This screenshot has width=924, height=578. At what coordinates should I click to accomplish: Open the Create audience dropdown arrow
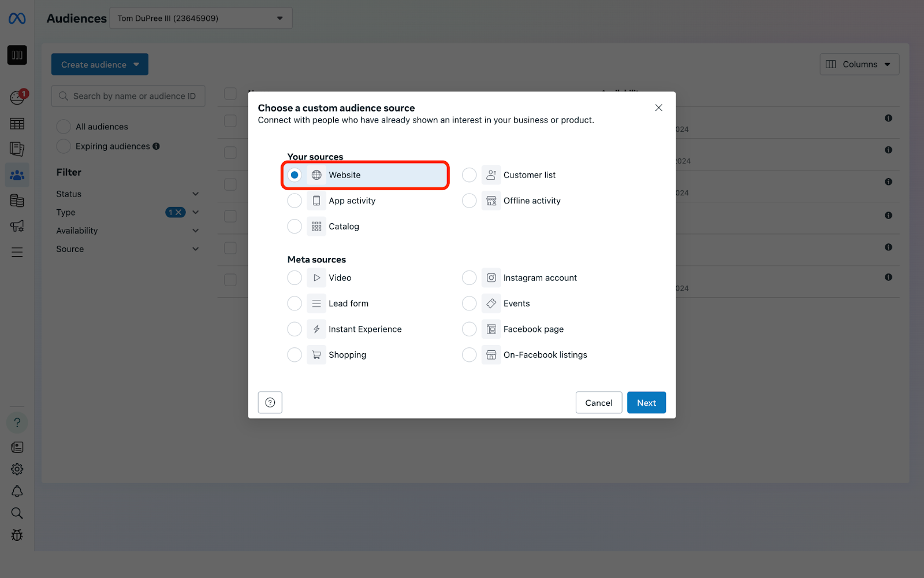point(136,65)
